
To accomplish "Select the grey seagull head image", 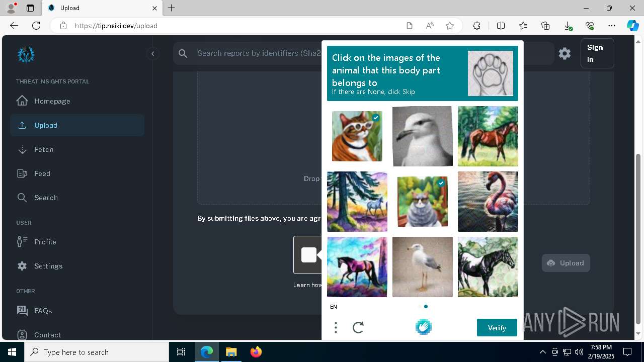I will tap(423, 136).
